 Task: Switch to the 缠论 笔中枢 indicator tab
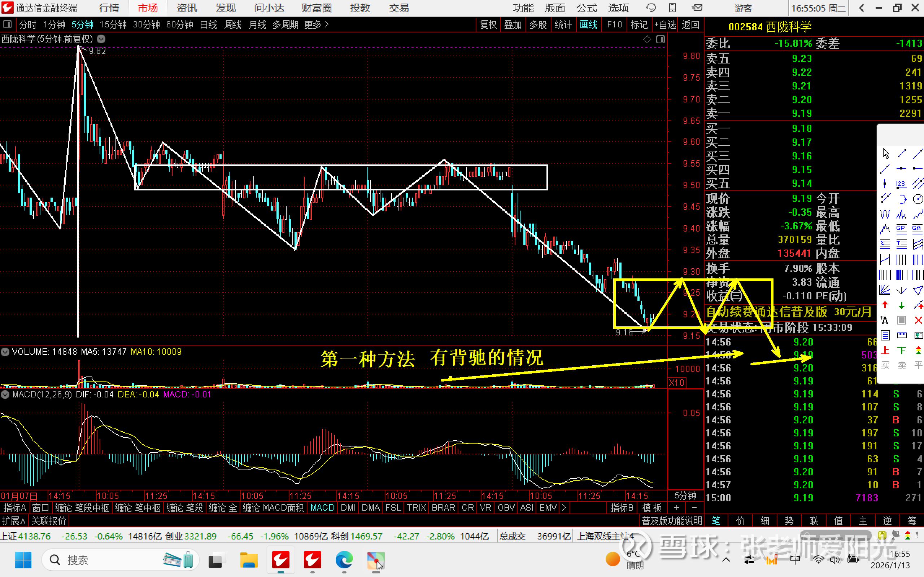138,508
